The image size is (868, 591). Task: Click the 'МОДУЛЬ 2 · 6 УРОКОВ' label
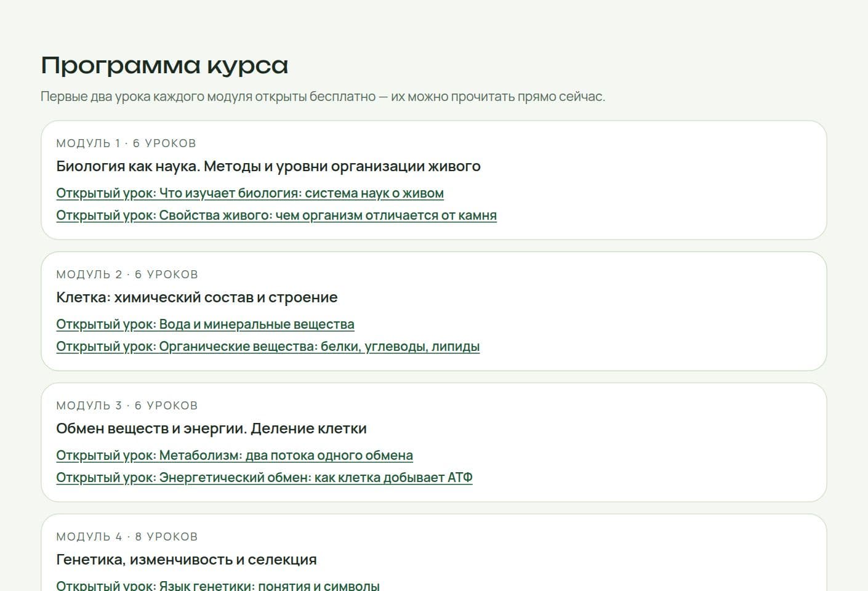pos(127,275)
